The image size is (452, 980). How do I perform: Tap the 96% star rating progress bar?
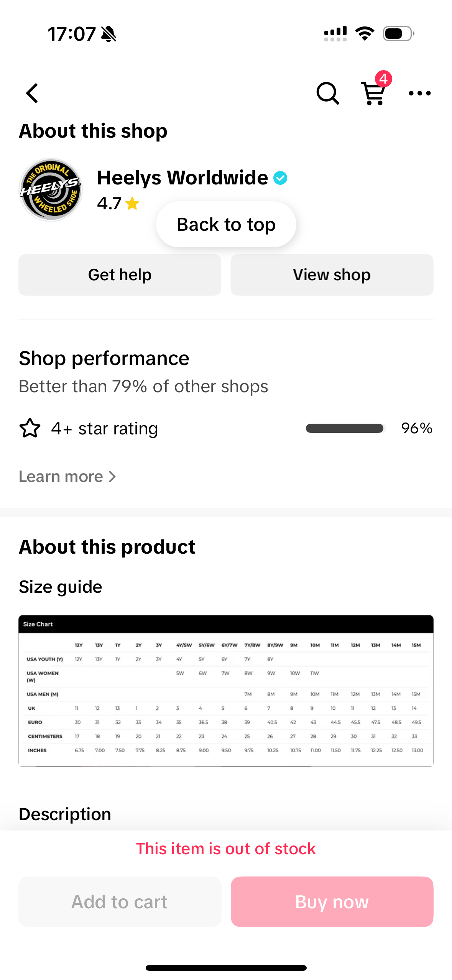pyautogui.click(x=345, y=428)
